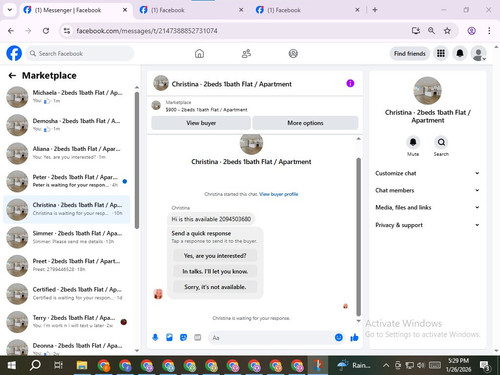Open View buyer profile link
500x375 pixels.
point(279,194)
